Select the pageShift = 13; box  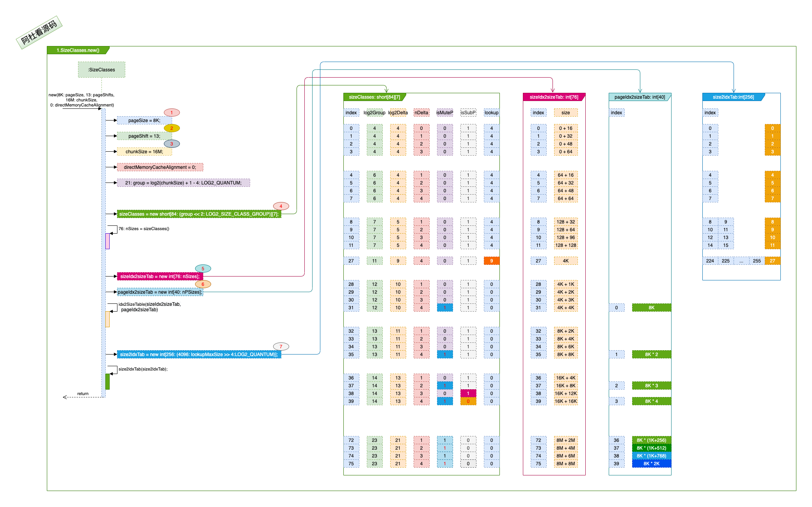[x=144, y=136]
